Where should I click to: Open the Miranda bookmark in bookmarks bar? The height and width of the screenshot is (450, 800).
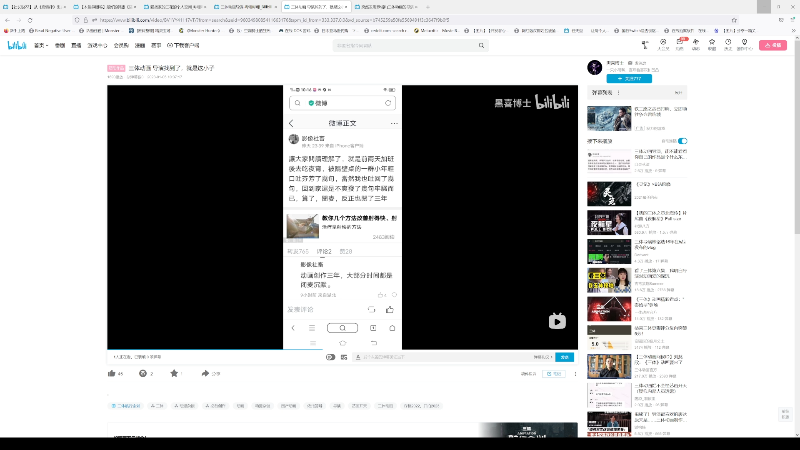436,31
